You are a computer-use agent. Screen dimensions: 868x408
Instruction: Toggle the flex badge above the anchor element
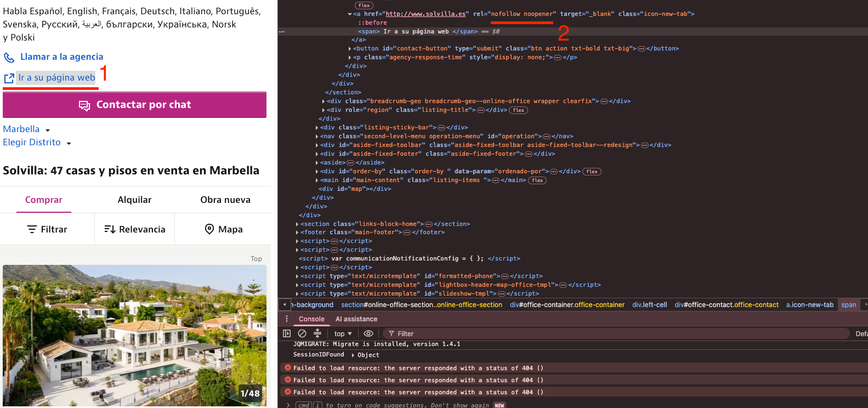click(364, 5)
